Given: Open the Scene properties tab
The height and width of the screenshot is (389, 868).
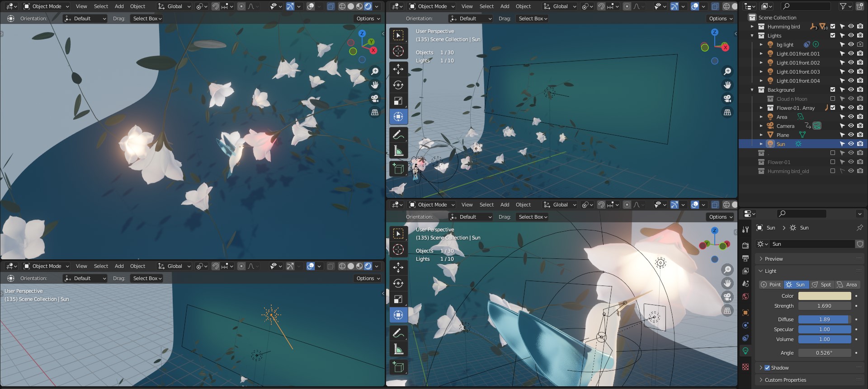Looking at the screenshot, I should [x=745, y=283].
